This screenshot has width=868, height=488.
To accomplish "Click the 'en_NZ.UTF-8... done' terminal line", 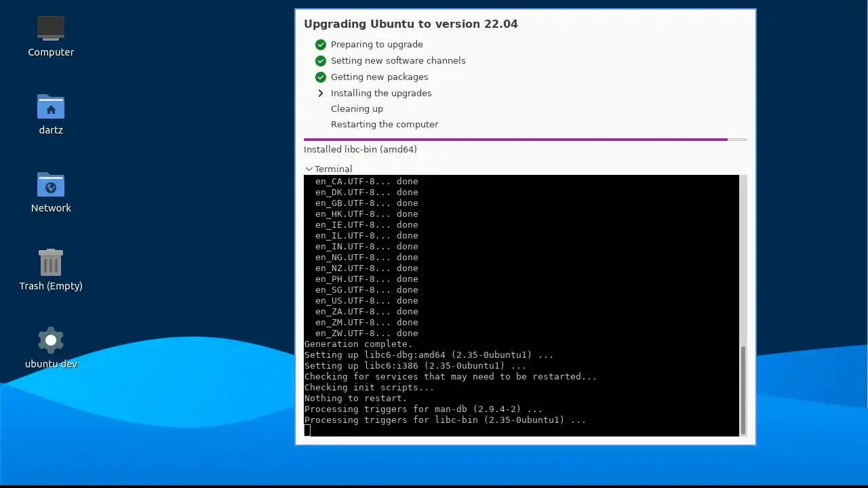I will pyautogui.click(x=367, y=268).
